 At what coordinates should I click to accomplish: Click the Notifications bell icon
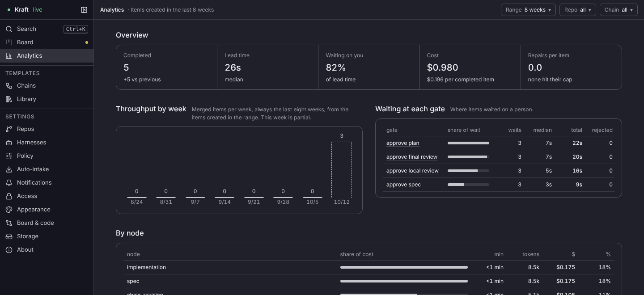tap(9, 183)
